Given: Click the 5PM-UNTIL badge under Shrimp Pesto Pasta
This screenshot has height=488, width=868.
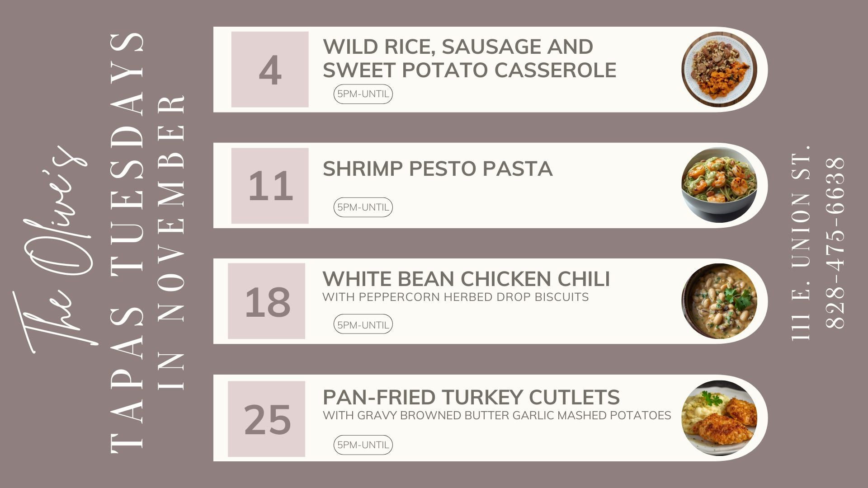Looking at the screenshot, I should [363, 207].
